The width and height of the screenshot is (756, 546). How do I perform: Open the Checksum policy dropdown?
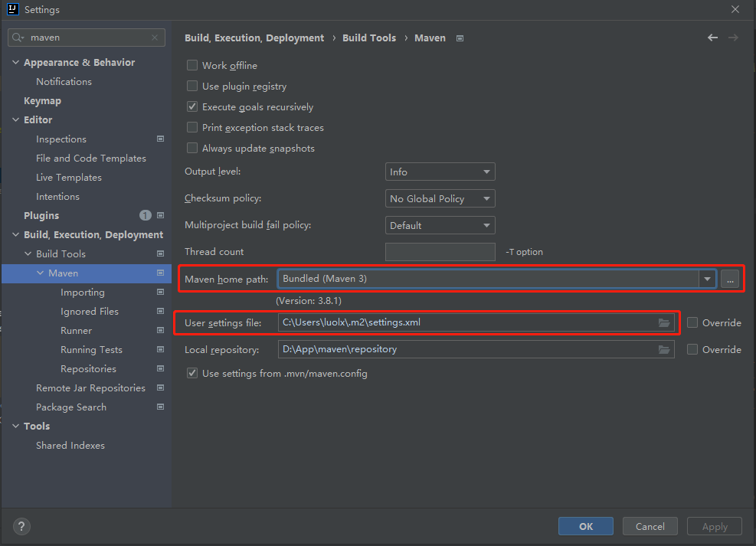tap(440, 198)
